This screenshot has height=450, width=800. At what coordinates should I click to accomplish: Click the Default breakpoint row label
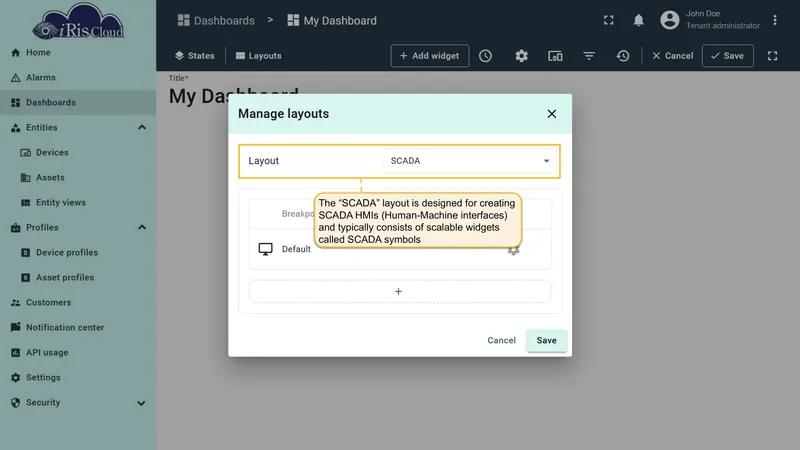click(296, 249)
